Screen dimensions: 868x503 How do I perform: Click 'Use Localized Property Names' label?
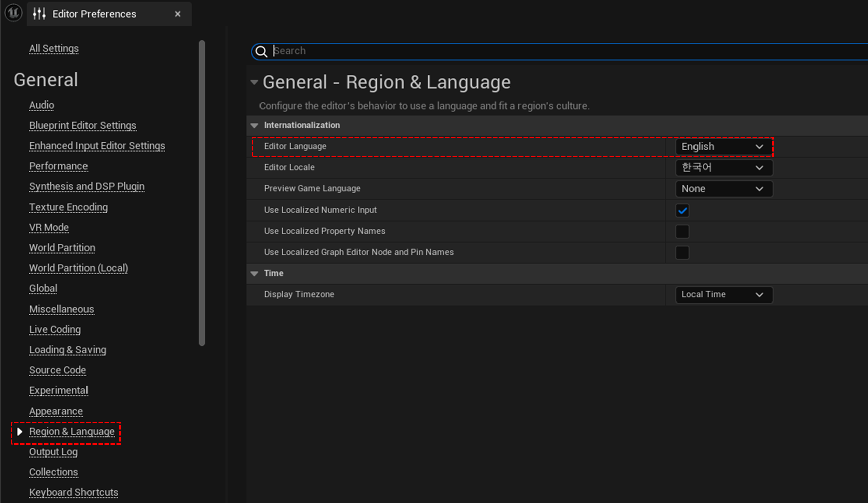pos(324,231)
